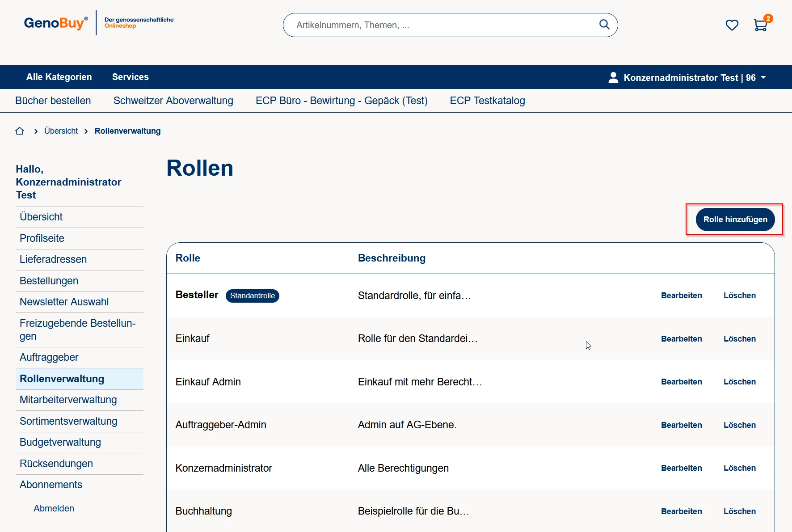Edit the Besteller role
The height and width of the screenshot is (532, 792).
tap(681, 296)
